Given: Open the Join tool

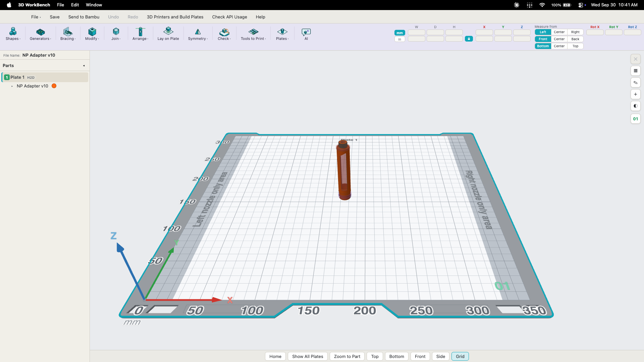Looking at the screenshot, I should (x=116, y=34).
